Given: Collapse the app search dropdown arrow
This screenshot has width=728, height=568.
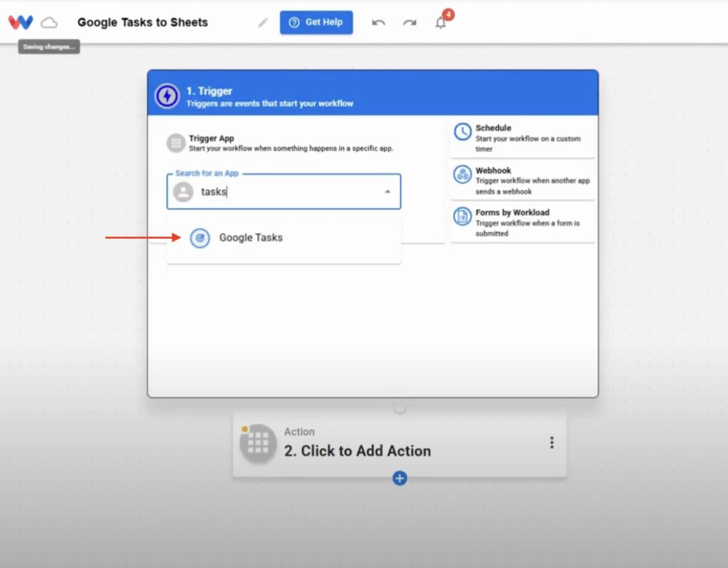Looking at the screenshot, I should (387, 191).
